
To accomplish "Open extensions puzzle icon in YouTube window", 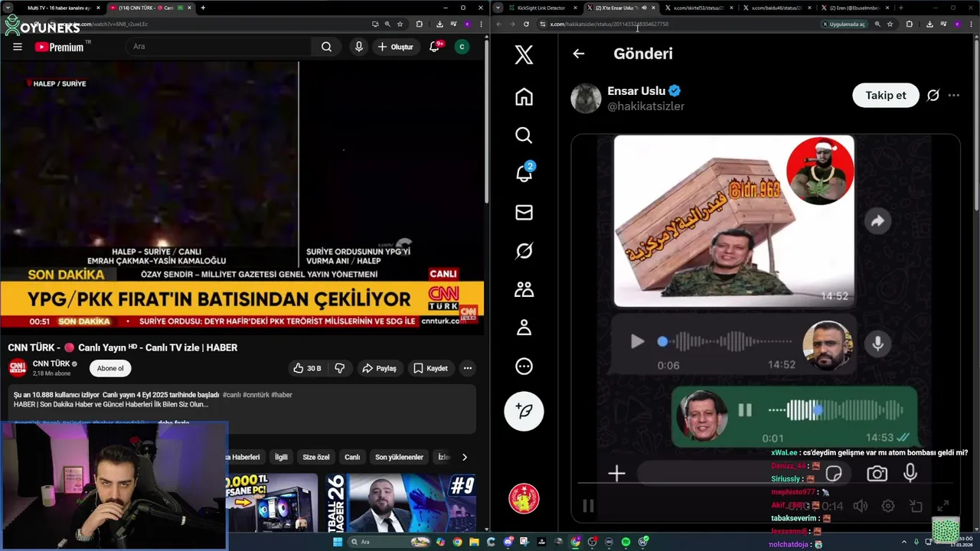I will click(x=419, y=24).
